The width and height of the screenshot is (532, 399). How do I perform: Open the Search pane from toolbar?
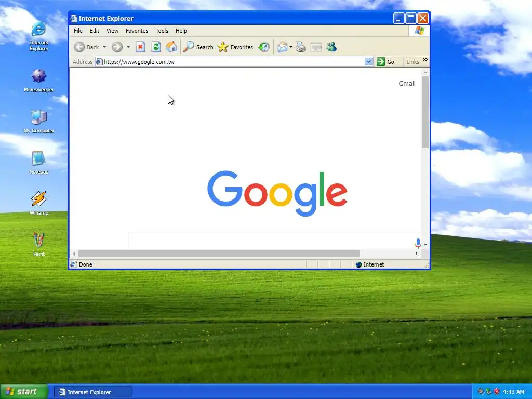(198, 47)
